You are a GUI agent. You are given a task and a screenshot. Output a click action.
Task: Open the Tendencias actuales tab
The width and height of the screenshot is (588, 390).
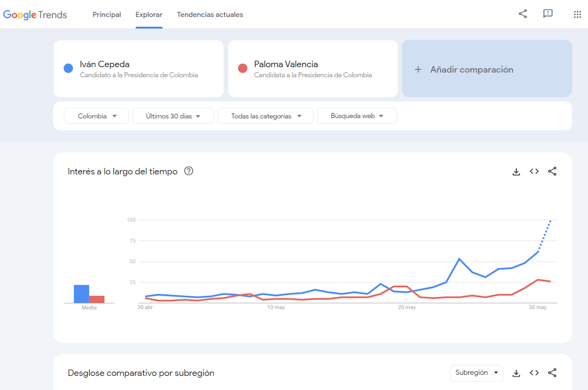pyautogui.click(x=210, y=15)
